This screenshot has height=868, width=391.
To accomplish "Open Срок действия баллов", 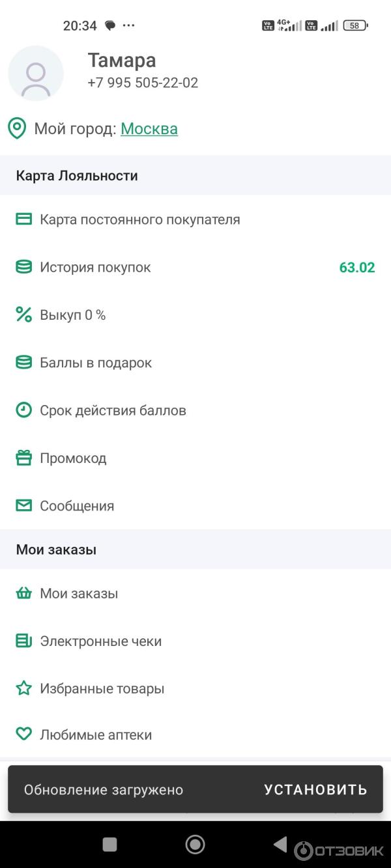I will pyautogui.click(x=113, y=411).
